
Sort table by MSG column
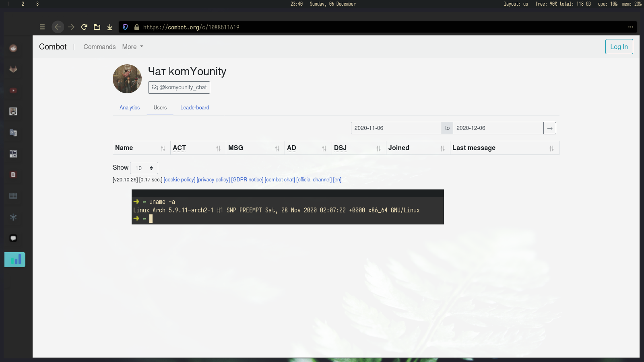pyautogui.click(x=255, y=148)
